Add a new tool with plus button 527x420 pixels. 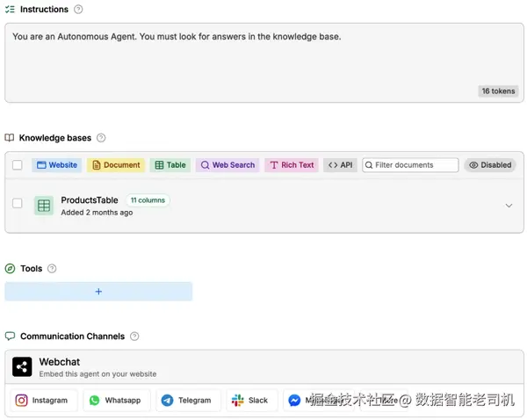coord(98,291)
